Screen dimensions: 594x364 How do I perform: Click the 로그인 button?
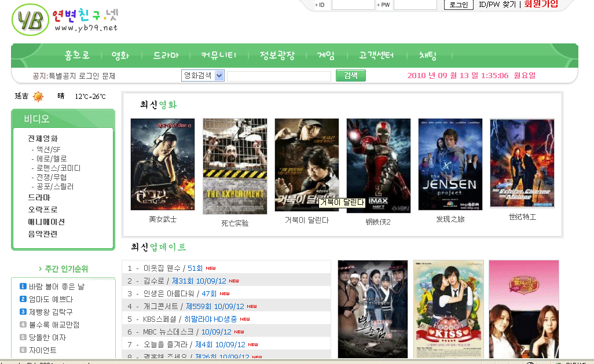(459, 5)
